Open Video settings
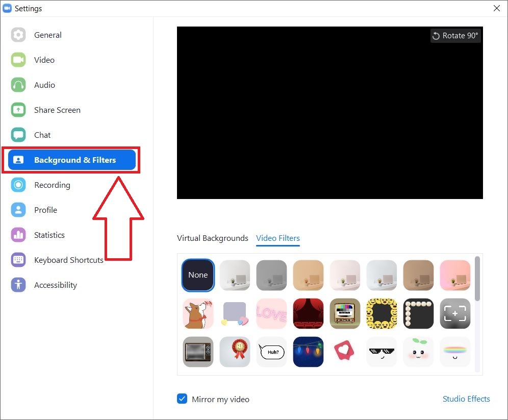This screenshot has width=508, height=420. pyautogui.click(x=44, y=60)
